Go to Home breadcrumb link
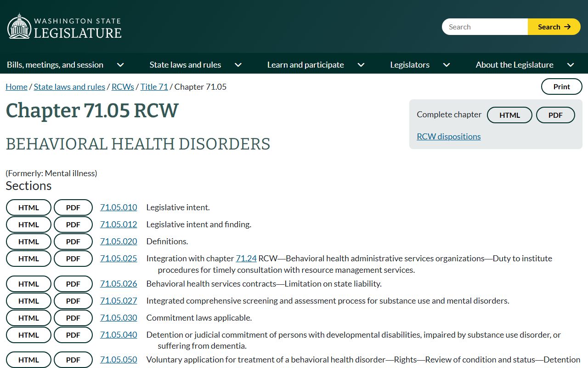Viewport: 588px width, 368px height. pyautogui.click(x=17, y=87)
